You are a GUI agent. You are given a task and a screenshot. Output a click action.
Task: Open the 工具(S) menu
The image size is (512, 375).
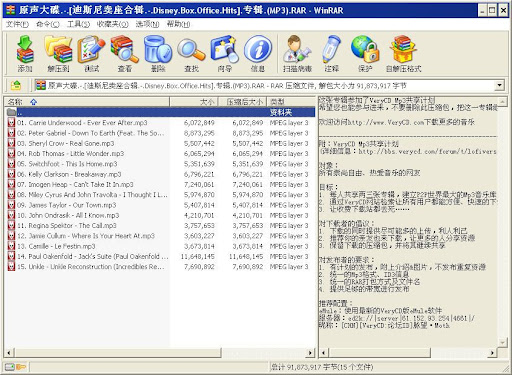point(78,24)
